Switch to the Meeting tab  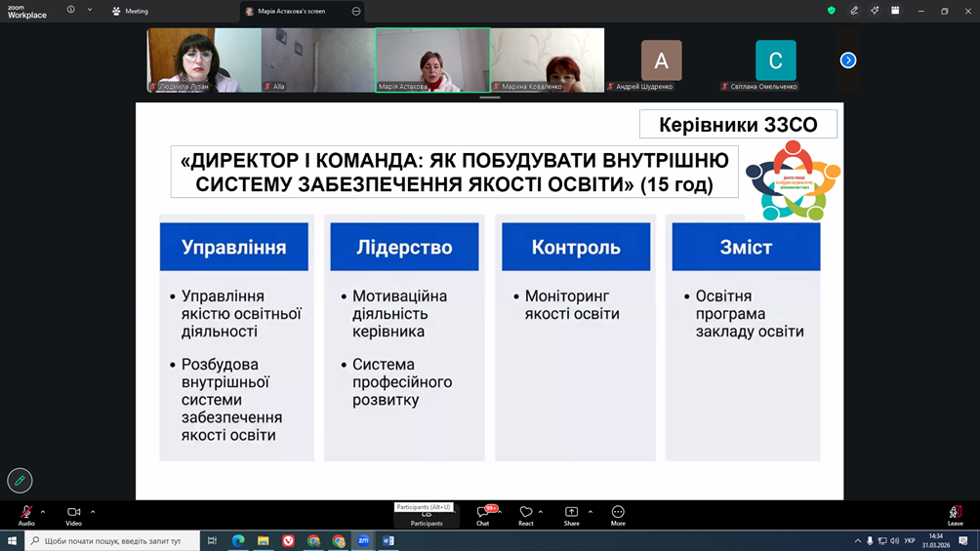[x=130, y=11]
